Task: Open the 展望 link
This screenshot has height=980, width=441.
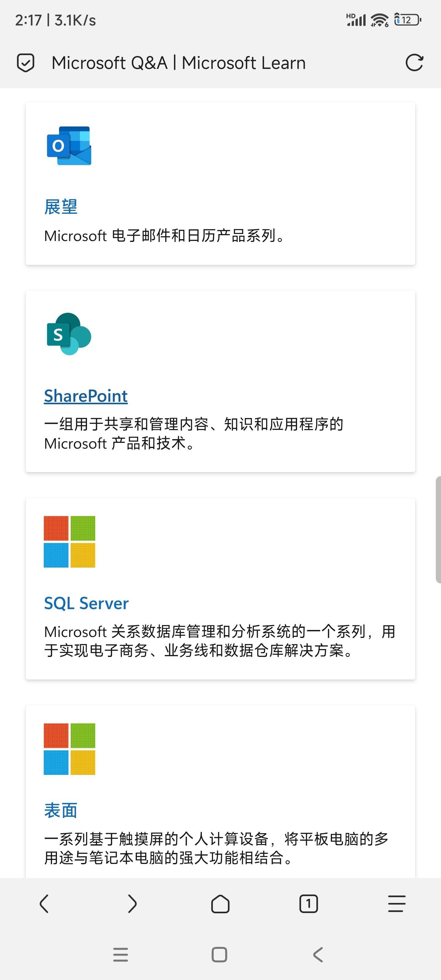Action: click(61, 207)
